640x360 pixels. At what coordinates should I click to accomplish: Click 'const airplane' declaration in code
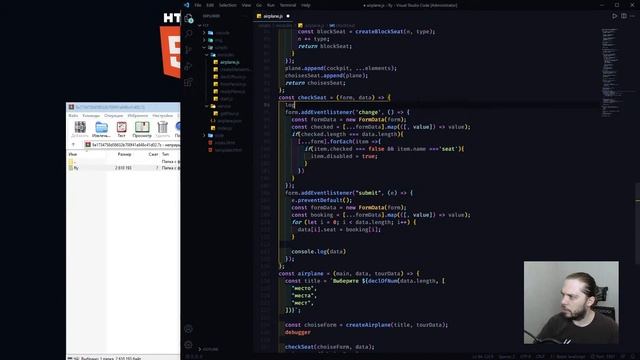point(301,273)
